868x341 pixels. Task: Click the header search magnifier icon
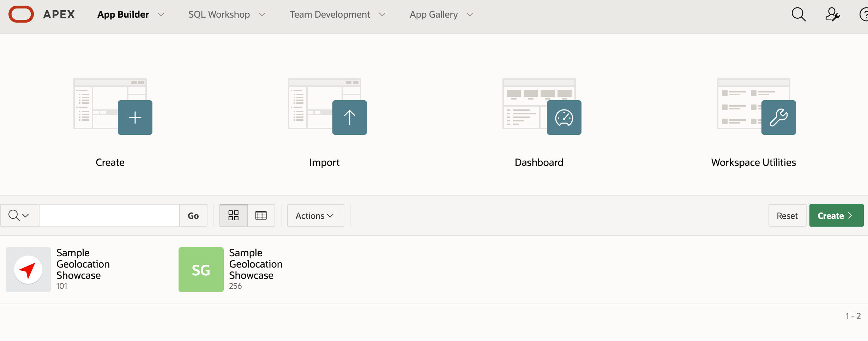[x=798, y=14]
